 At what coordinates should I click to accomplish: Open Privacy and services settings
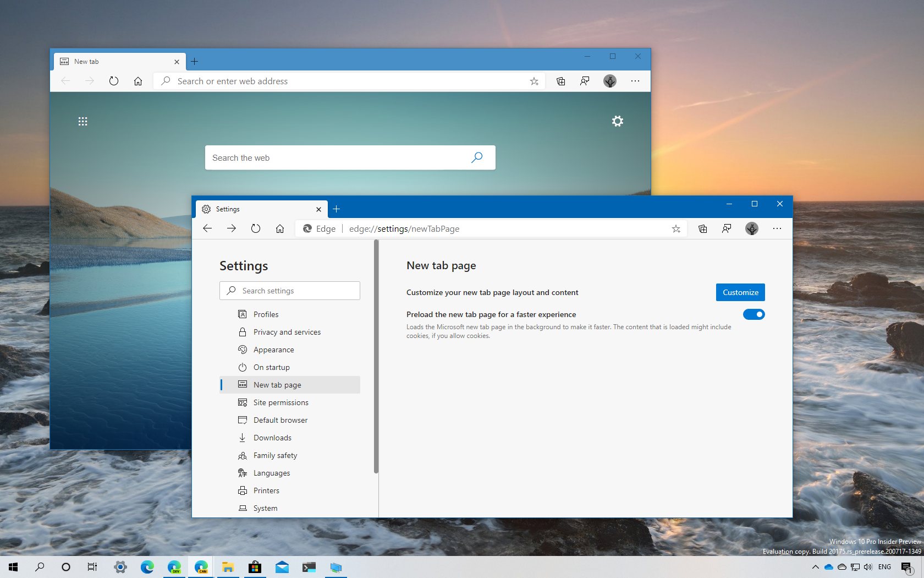287,332
